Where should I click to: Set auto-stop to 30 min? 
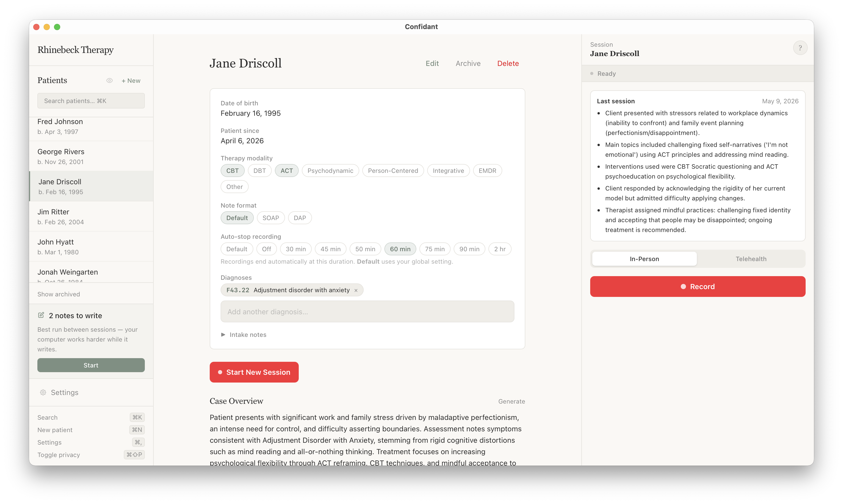[296, 249]
